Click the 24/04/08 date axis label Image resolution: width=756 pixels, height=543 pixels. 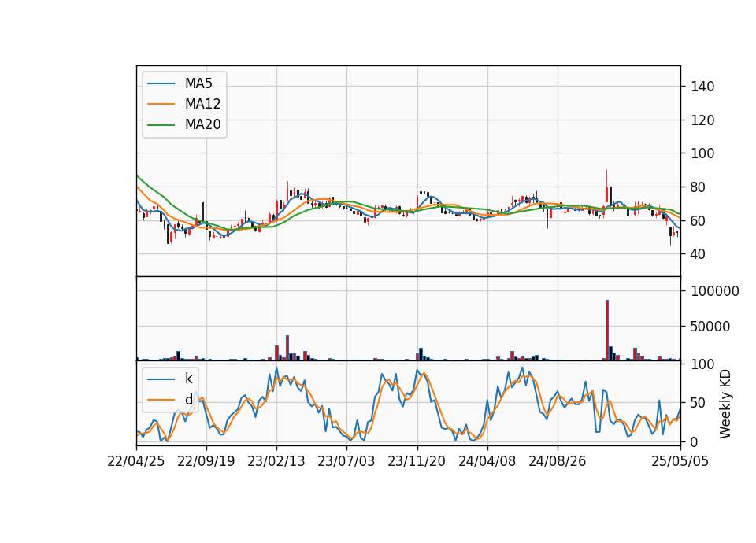(487, 462)
